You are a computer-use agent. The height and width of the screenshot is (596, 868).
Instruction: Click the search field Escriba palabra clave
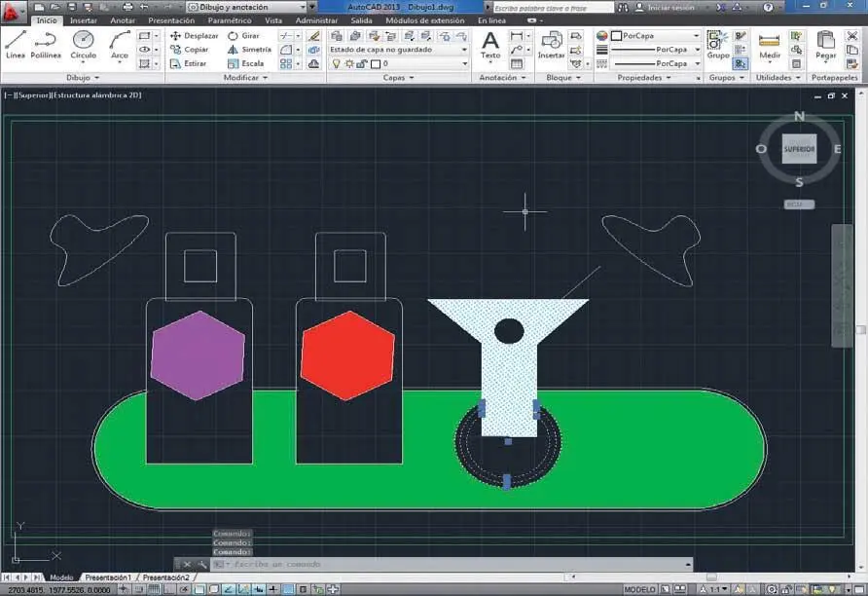[x=553, y=8]
